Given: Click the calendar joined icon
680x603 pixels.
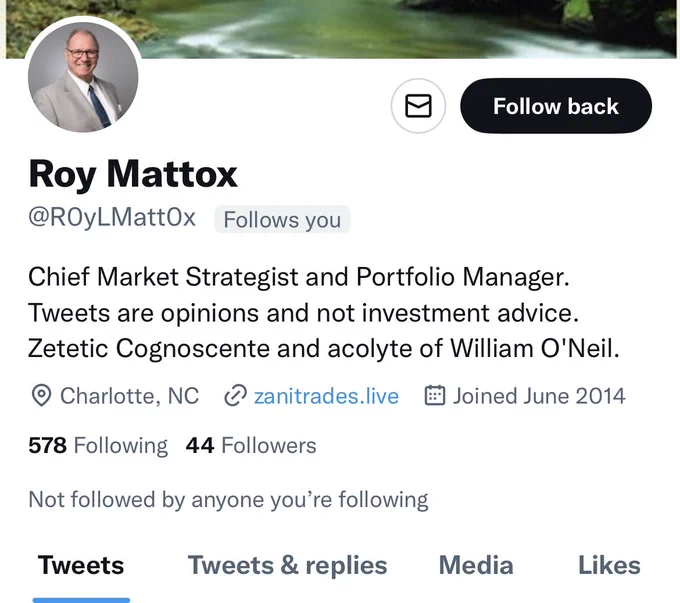Looking at the screenshot, I should pos(435,396).
